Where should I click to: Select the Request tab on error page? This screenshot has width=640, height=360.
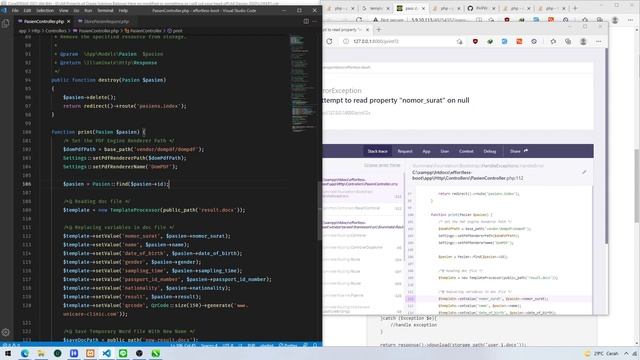[x=405, y=151]
